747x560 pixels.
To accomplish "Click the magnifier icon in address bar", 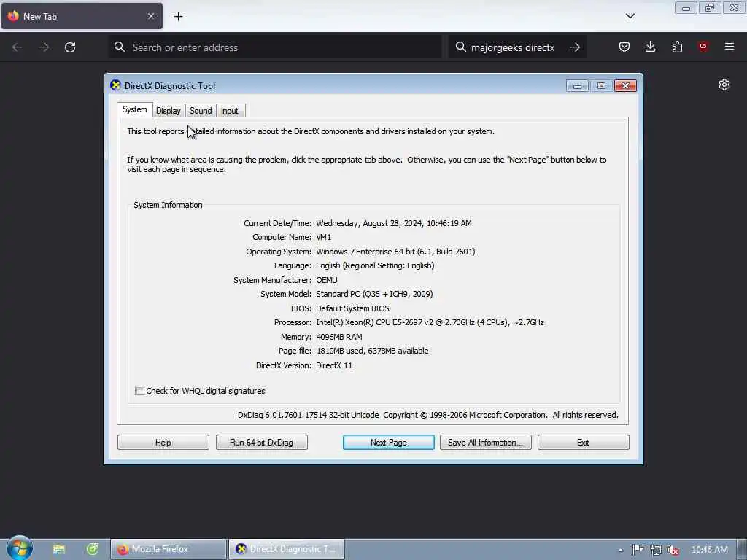I will point(120,47).
